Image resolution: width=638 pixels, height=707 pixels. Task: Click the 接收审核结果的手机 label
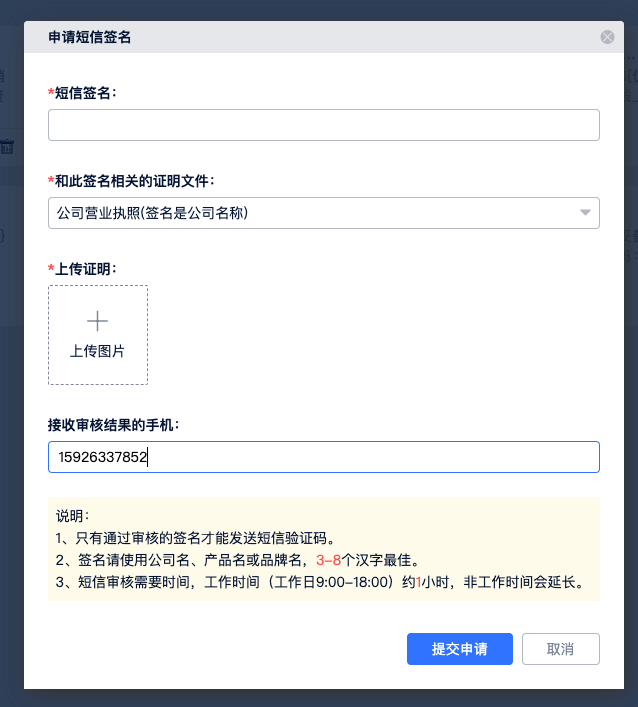tap(114, 425)
